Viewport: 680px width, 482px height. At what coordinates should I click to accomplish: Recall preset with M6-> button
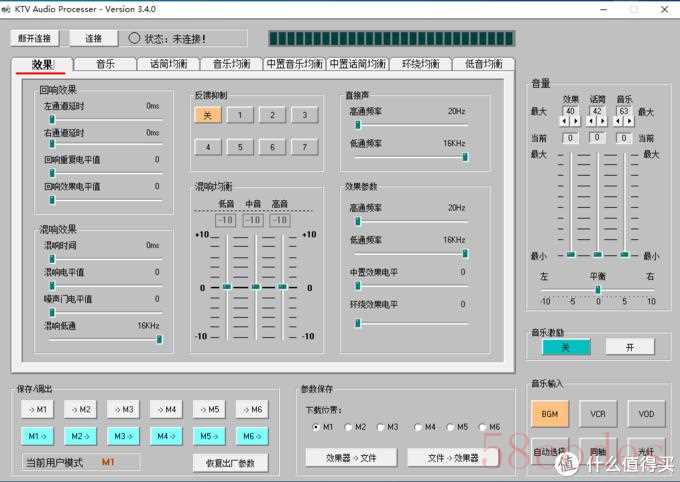click(x=252, y=436)
